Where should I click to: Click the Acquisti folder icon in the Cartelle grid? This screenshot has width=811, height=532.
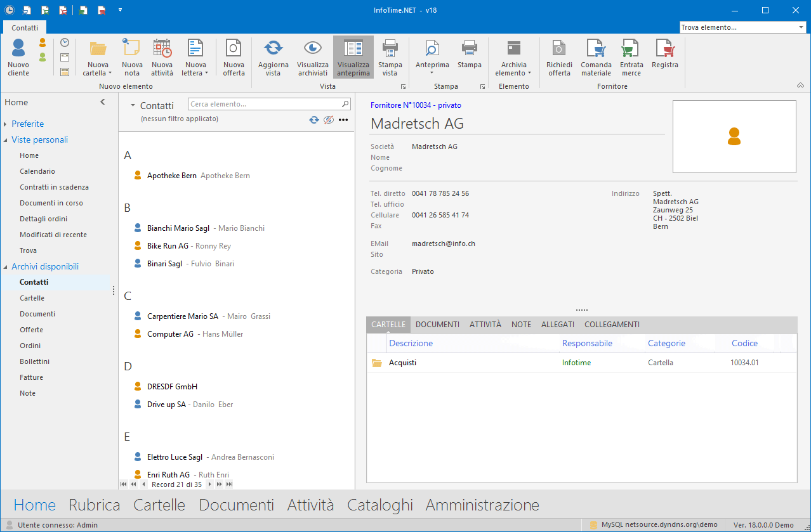coord(377,363)
